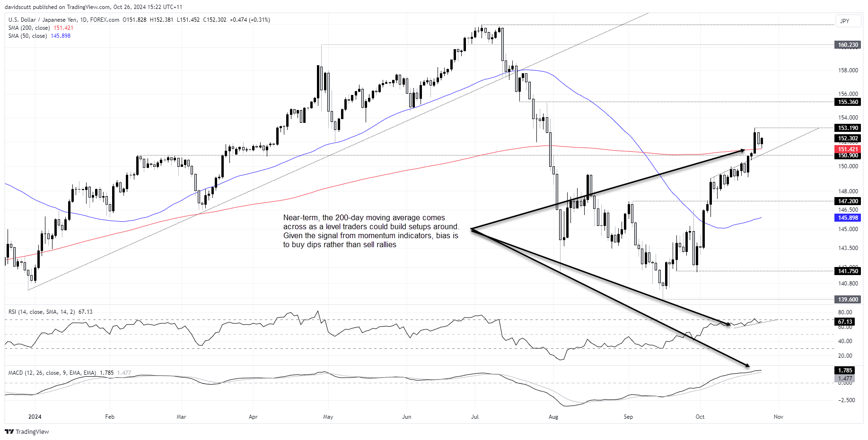Click the RSI 80.00 axis value
The height and width of the screenshot is (440, 868).
point(845,312)
